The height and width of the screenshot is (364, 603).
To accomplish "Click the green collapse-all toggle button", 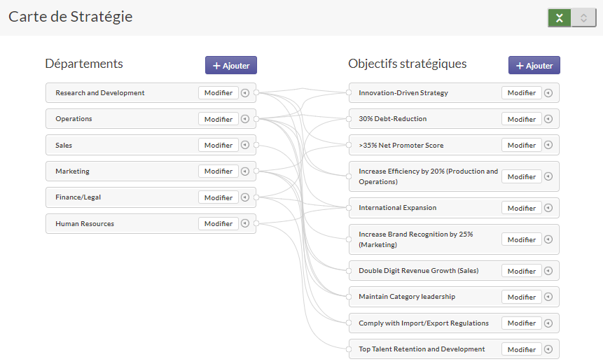I will point(560,18).
